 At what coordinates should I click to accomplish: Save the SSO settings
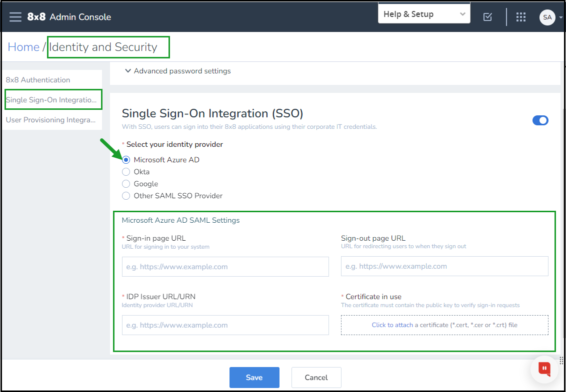[254, 378]
